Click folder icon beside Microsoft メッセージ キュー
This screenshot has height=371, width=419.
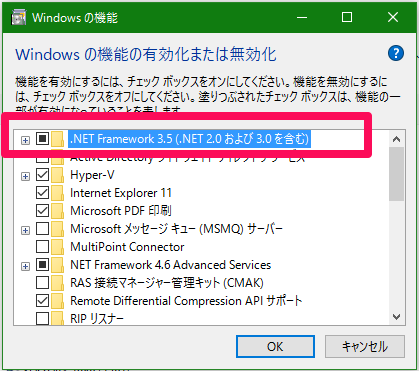(x=57, y=229)
